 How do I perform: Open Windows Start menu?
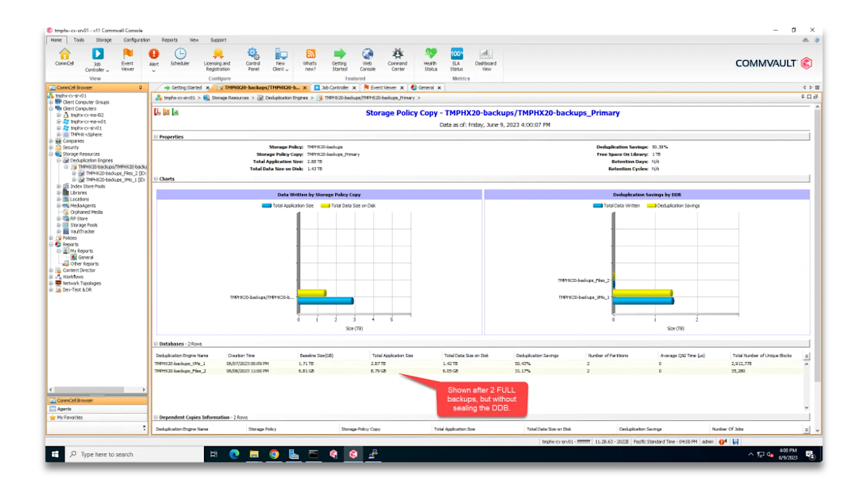55,454
